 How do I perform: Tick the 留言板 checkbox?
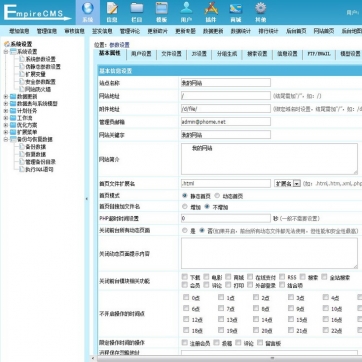click(260, 342)
